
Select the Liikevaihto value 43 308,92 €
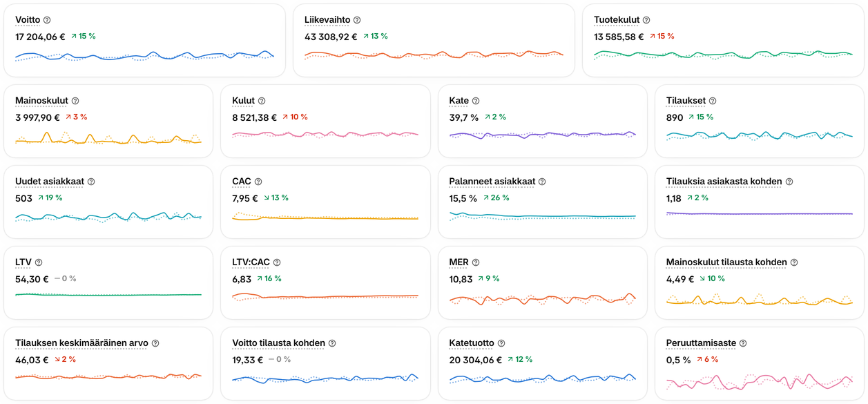(331, 37)
